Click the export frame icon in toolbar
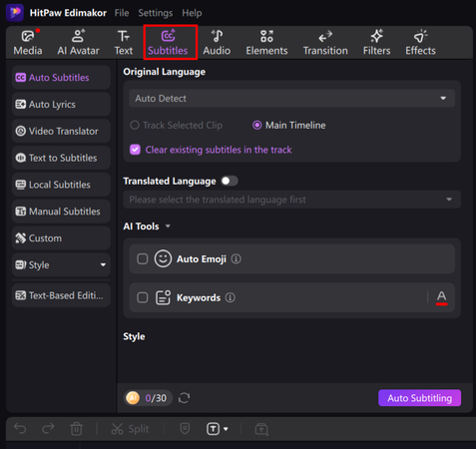 (x=261, y=429)
